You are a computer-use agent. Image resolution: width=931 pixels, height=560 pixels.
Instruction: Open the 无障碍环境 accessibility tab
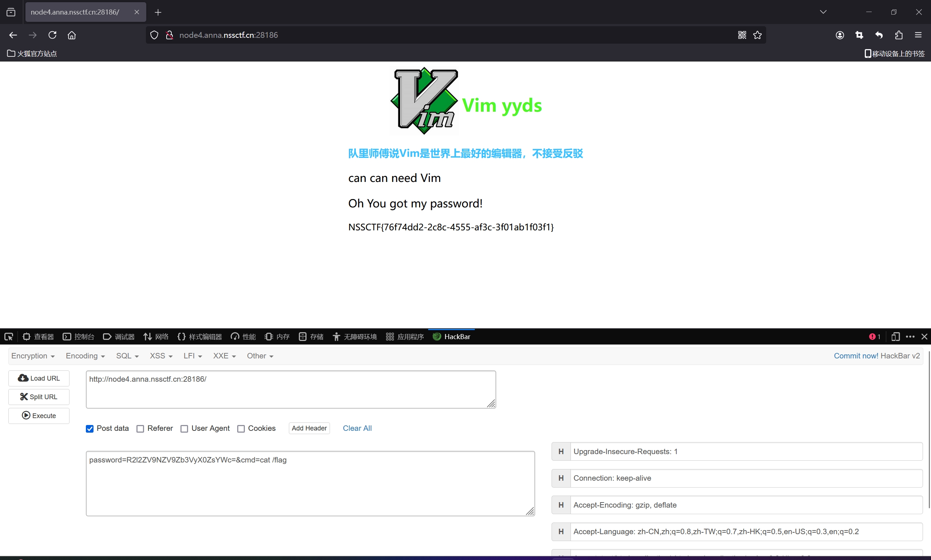tap(355, 337)
